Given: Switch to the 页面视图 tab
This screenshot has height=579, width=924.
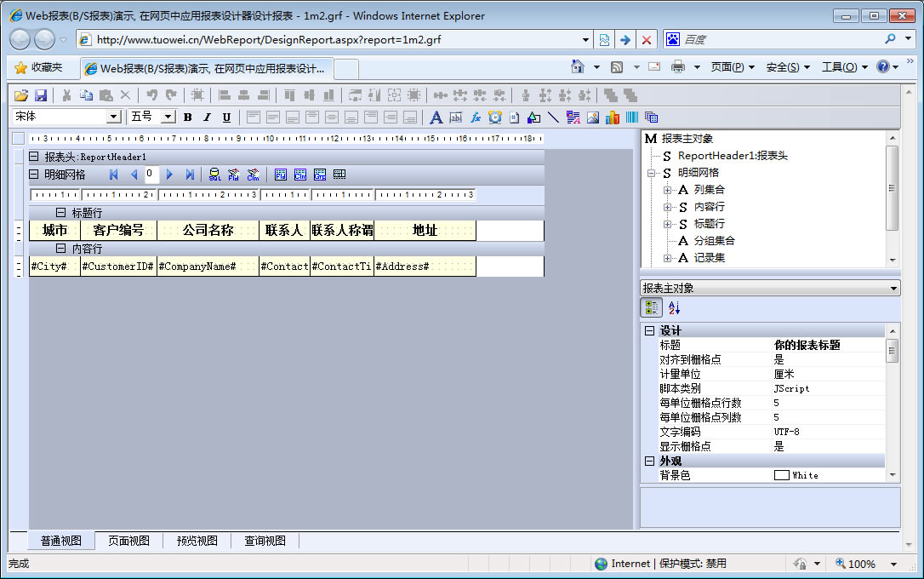Looking at the screenshot, I should [128, 541].
